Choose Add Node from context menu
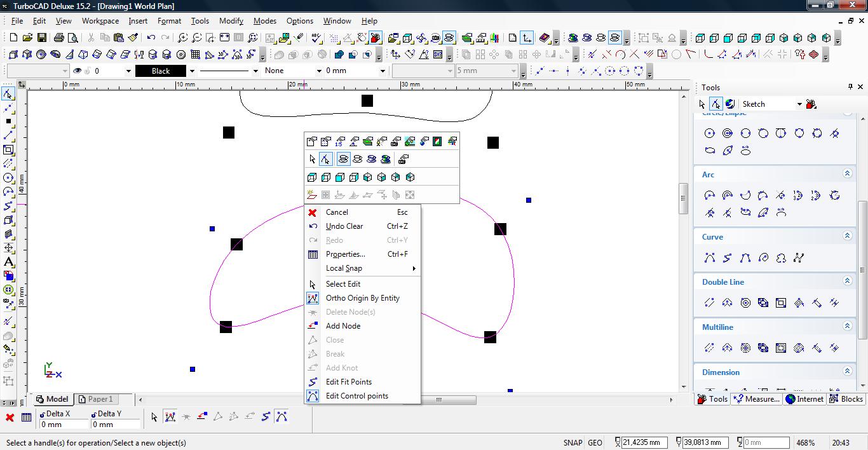868x450 pixels. 343,326
